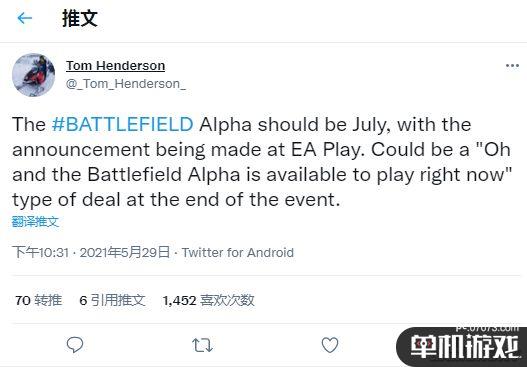Open the three-dot more options menu
Viewport: 527px width, 367px height.
(512, 66)
